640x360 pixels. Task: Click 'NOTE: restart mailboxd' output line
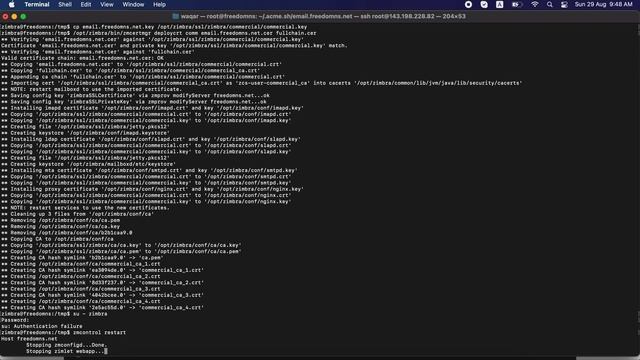(x=91, y=89)
